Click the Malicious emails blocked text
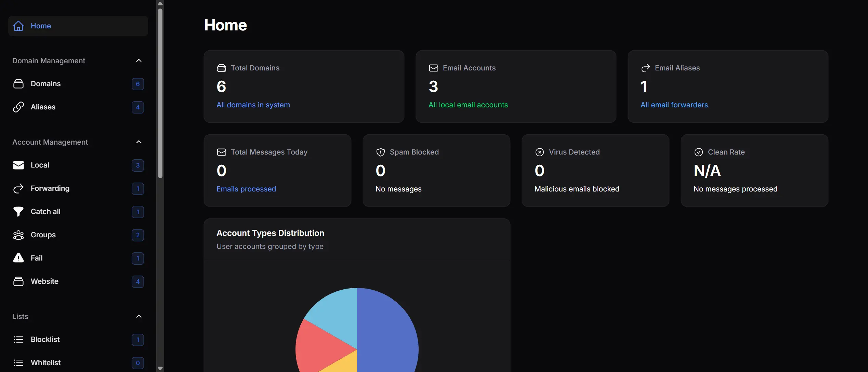This screenshot has width=868, height=372. tap(577, 189)
